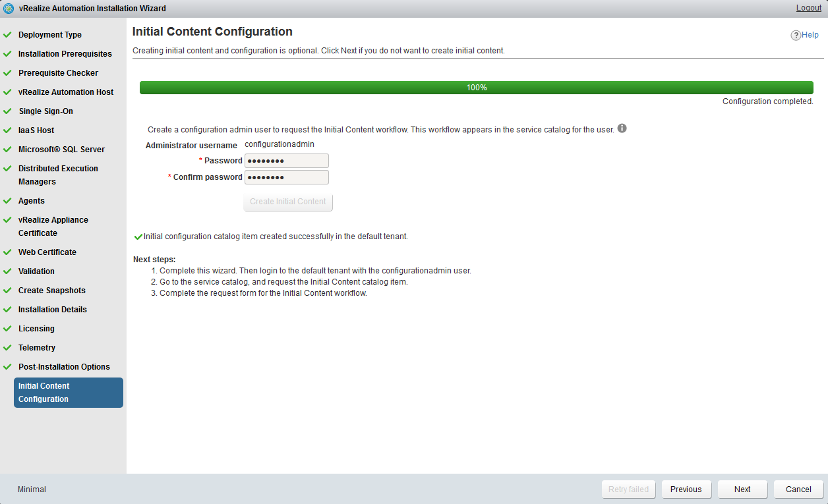
Task: Click the vRealize Automation logo icon
Action: (x=9, y=9)
